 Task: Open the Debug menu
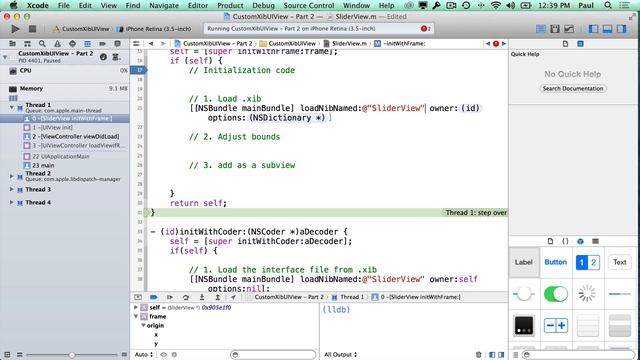263,5
